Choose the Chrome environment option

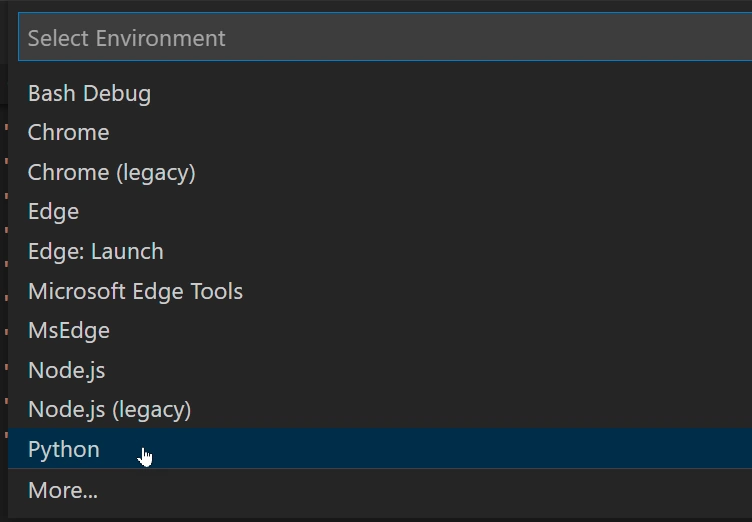pyautogui.click(x=69, y=132)
